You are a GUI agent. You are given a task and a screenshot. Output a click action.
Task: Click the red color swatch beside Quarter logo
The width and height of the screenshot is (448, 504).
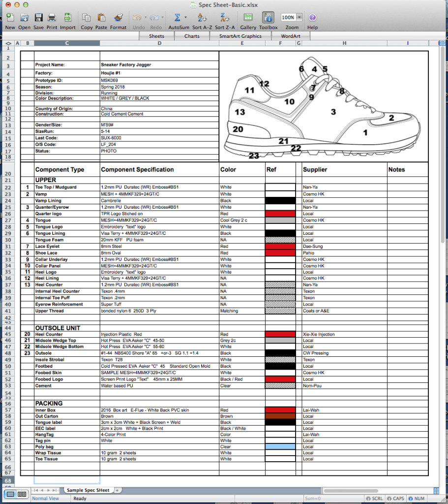(x=278, y=214)
